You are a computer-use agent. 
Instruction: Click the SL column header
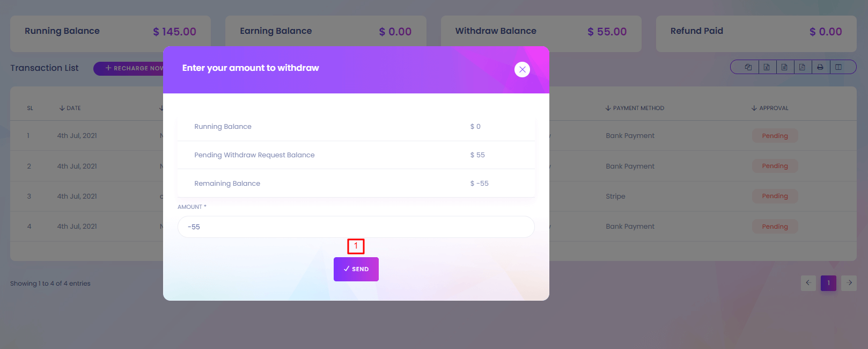[x=30, y=108]
